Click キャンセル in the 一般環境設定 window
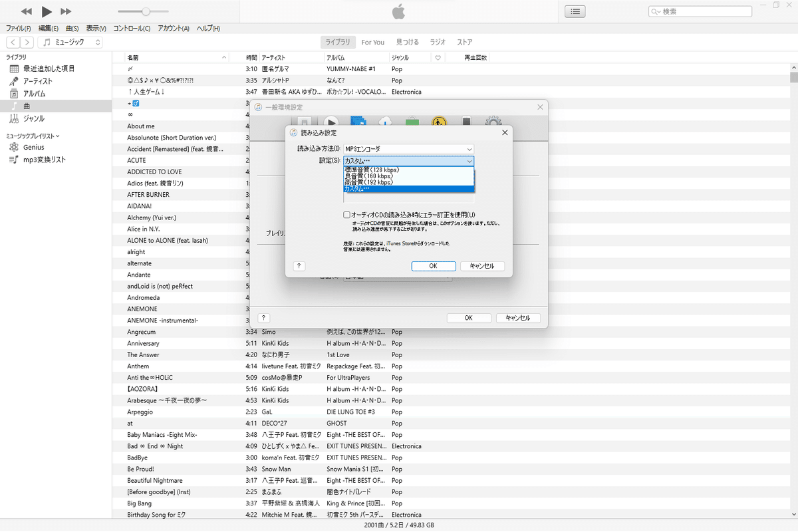The width and height of the screenshot is (798, 532). (x=518, y=318)
